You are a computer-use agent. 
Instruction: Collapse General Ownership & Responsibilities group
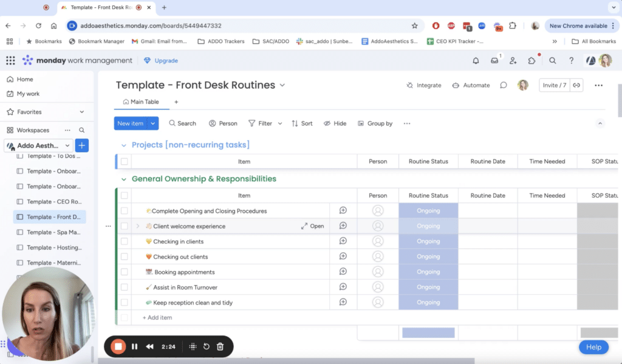[124, 179]
